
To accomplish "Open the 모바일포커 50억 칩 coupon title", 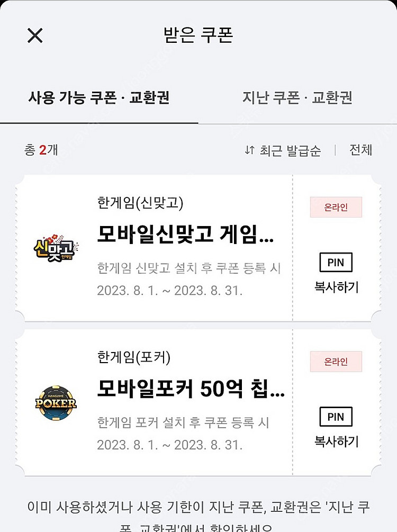I will click(x=191, y=389).
